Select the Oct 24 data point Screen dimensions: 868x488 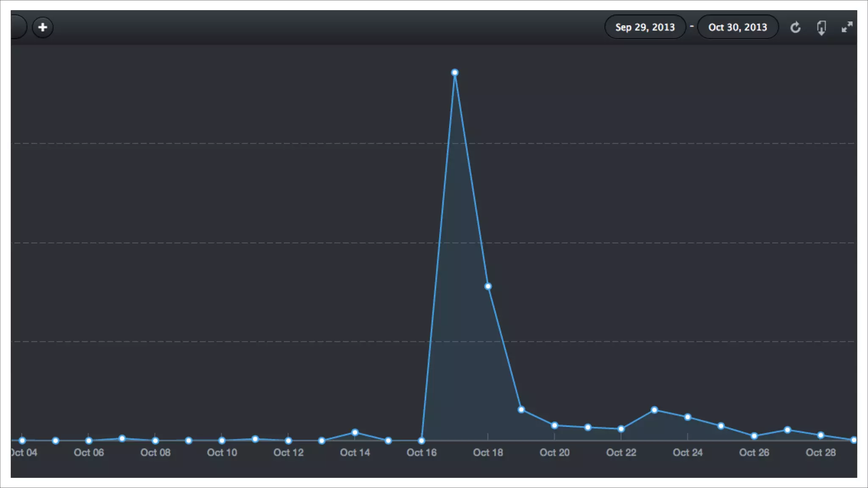pos(687,417)
